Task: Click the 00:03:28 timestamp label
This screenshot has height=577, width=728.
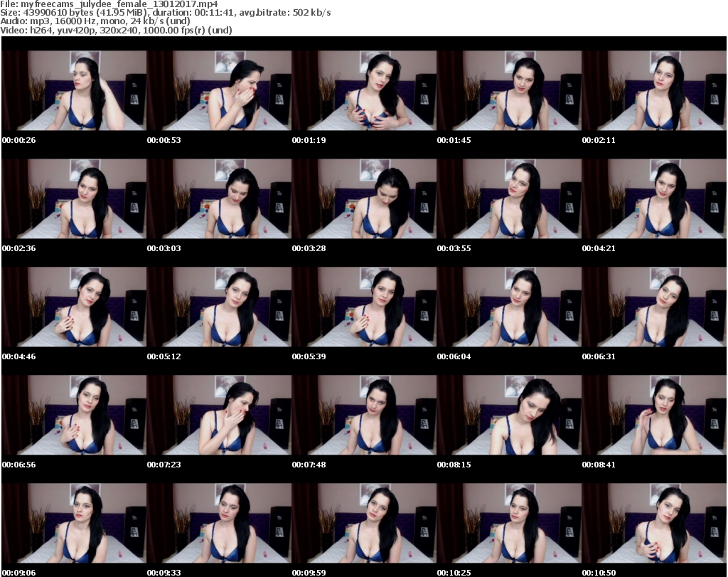Action: pyautogui.click(x=309, y=248)
